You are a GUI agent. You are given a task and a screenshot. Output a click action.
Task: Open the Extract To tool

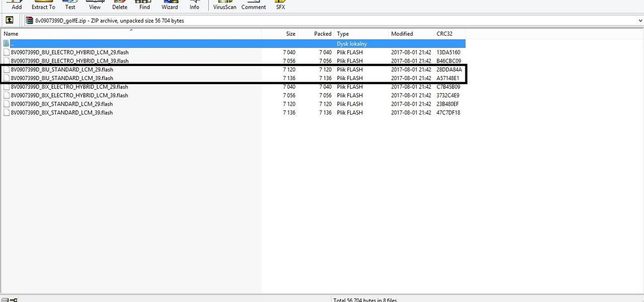(x=43, y=5)
